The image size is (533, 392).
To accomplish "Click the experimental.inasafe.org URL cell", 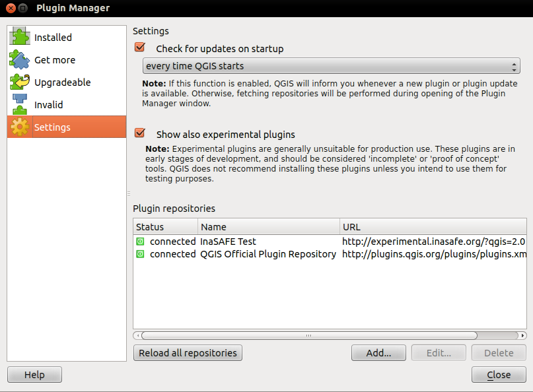I will coord(434,242).
